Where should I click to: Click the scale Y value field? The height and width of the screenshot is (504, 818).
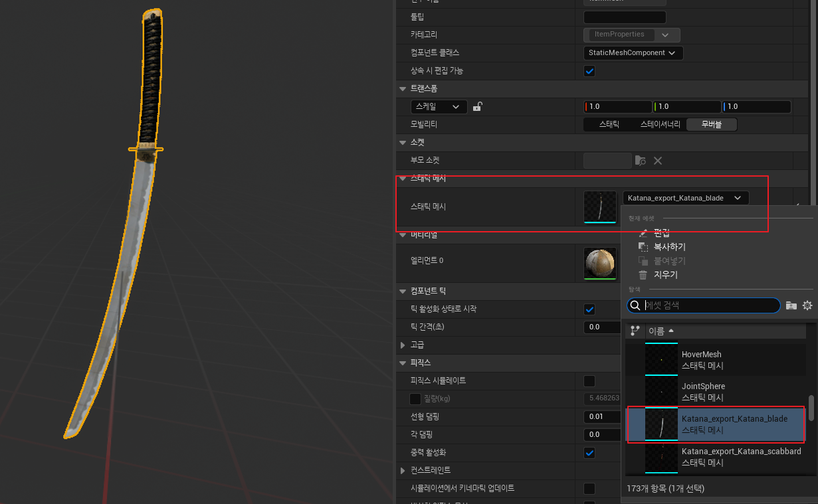687,106
